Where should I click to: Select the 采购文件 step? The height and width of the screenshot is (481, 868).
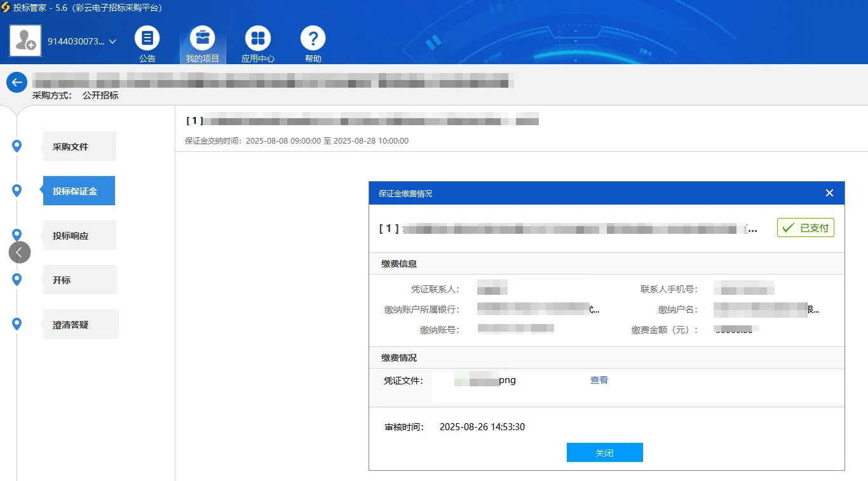click(79, 146)
